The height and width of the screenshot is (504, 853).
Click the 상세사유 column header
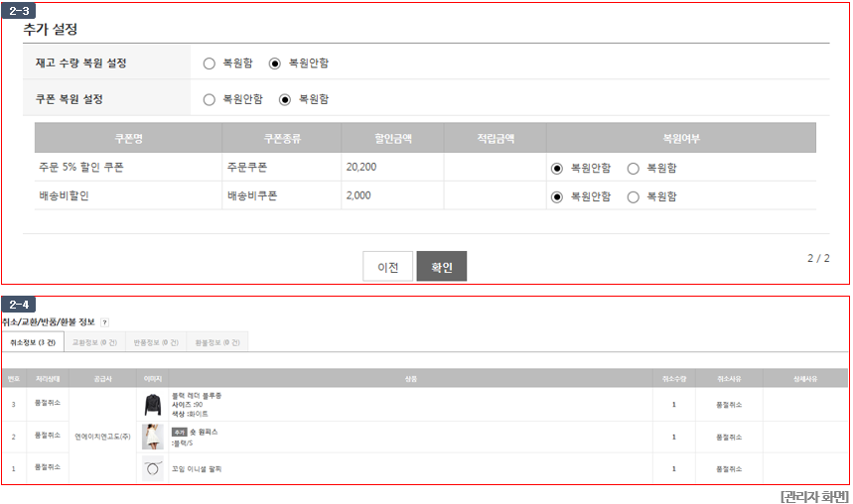pos(805,379)
